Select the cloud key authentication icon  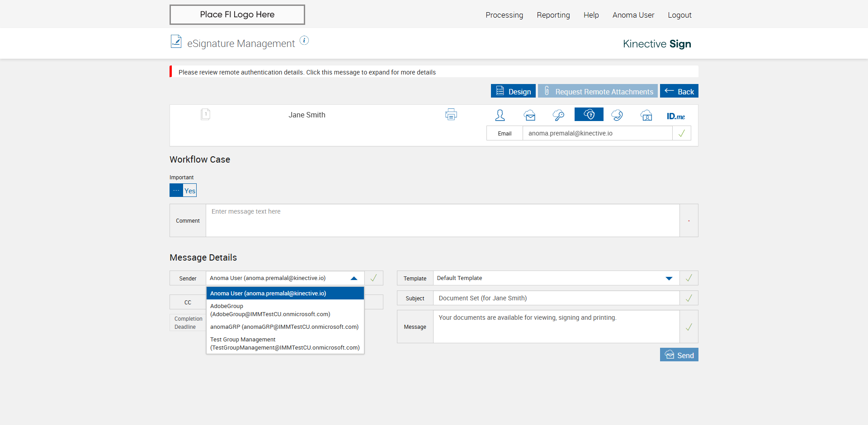558,115
